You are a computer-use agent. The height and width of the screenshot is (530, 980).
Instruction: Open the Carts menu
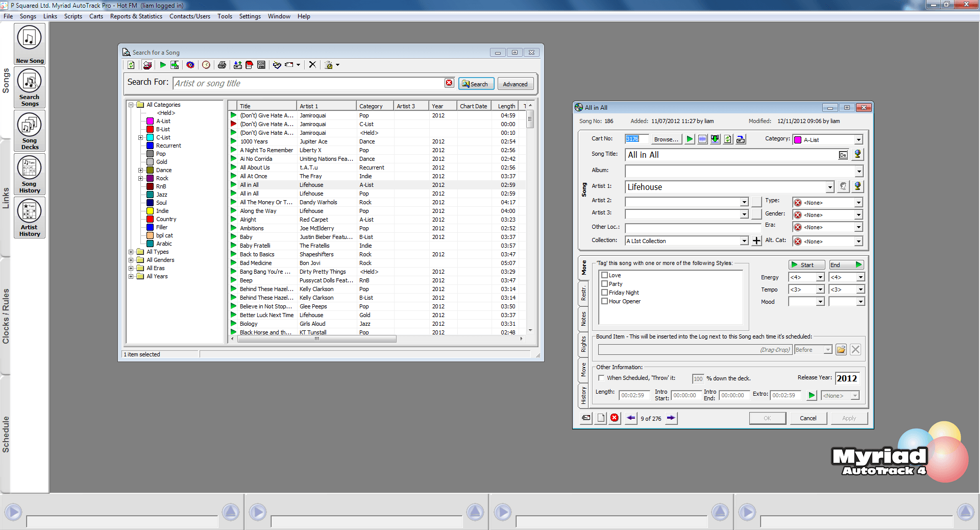(x=96, y=16)
